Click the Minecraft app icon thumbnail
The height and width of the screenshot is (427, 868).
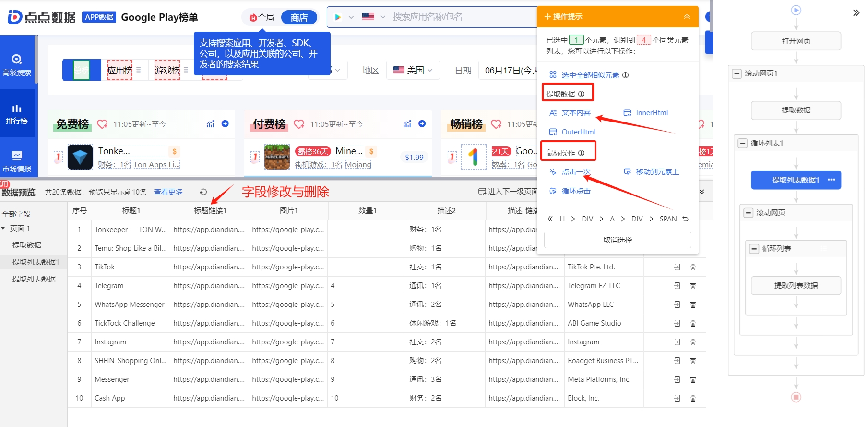coord(277,157)
